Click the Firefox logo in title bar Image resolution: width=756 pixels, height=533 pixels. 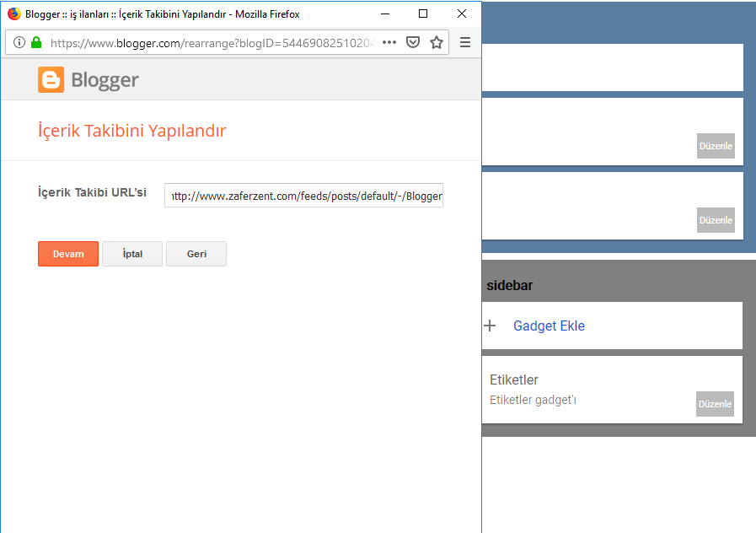14,14
